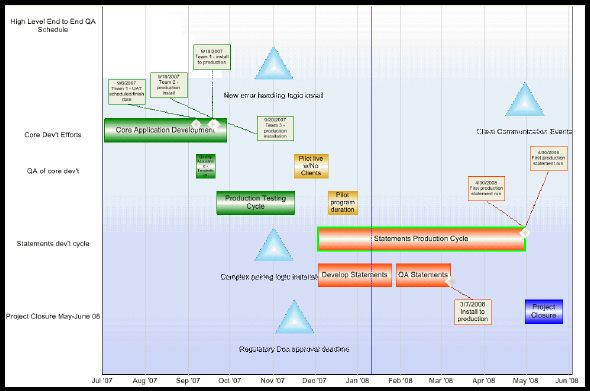Click the diamond ending the QA Statements bar

coord(450,281)
